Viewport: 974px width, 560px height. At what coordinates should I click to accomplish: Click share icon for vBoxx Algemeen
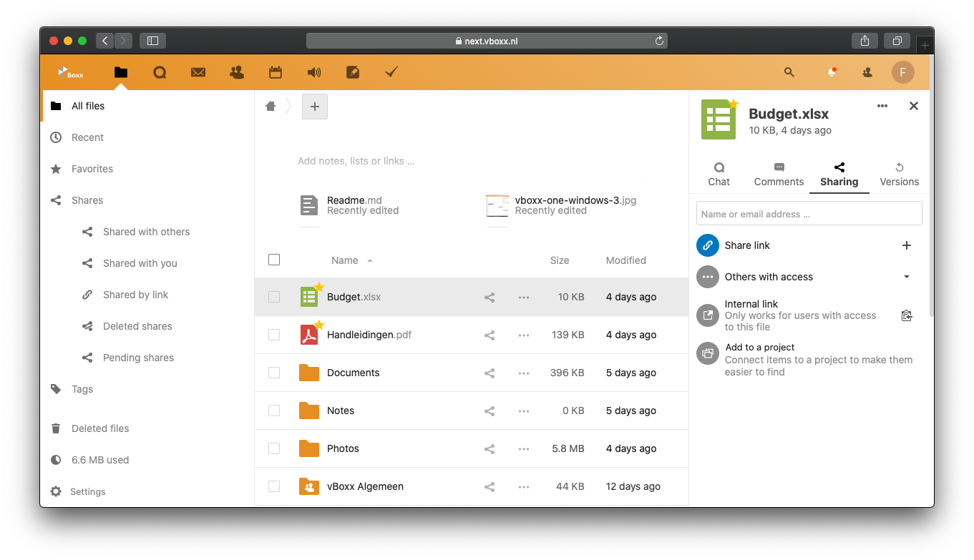[x=490, y=487]
